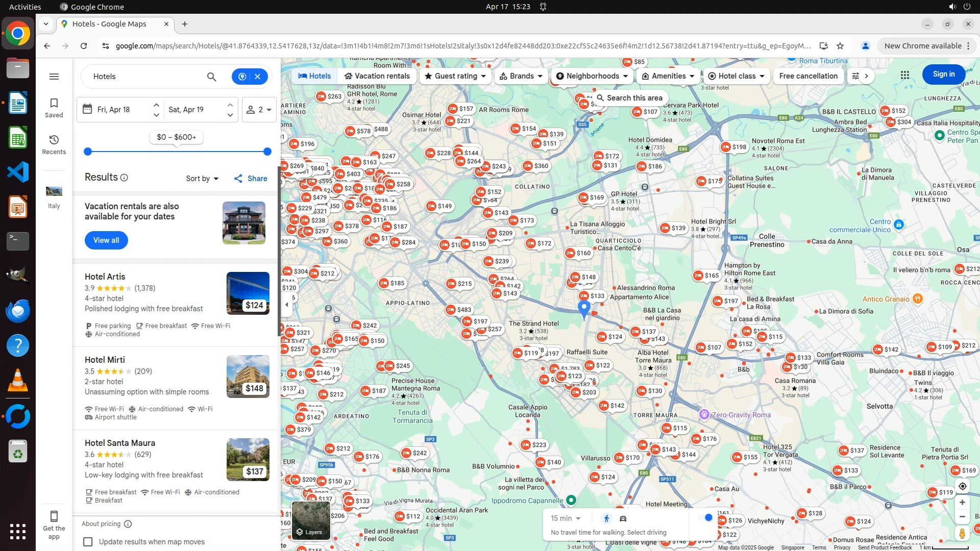980x551 pixels.
Task: Open Recents history in the sidebar
Action: pyautogui.click(x=54, y=144)
